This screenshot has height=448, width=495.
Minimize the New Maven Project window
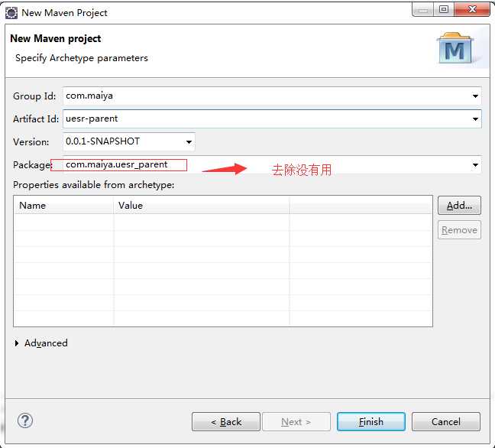[423, 9]
